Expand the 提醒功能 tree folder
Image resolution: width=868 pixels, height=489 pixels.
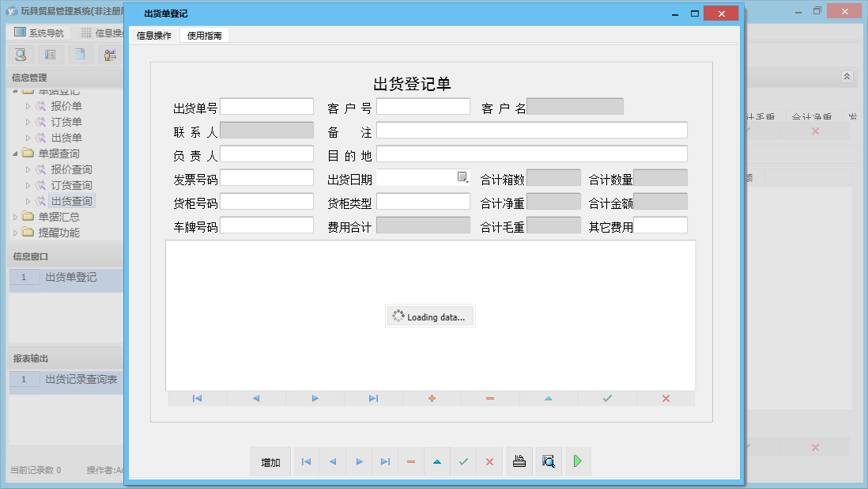[16, 233]
